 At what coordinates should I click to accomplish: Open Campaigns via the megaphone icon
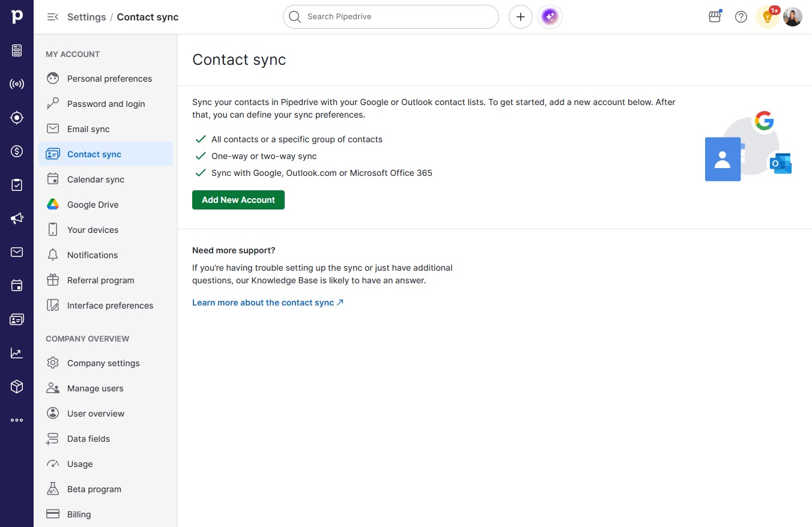[x=17, y=218]
